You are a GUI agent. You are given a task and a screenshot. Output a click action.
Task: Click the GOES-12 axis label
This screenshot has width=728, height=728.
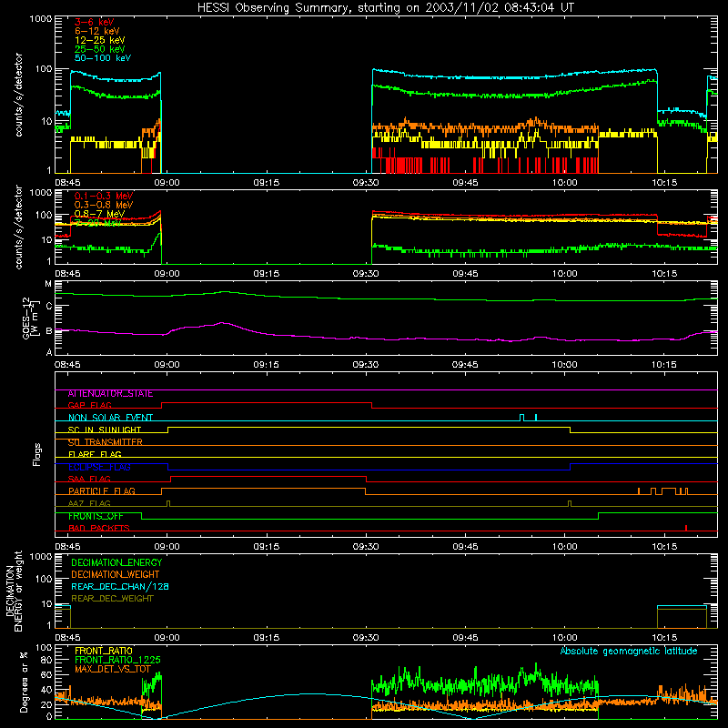pyautogui.click(x=31, y=318)
